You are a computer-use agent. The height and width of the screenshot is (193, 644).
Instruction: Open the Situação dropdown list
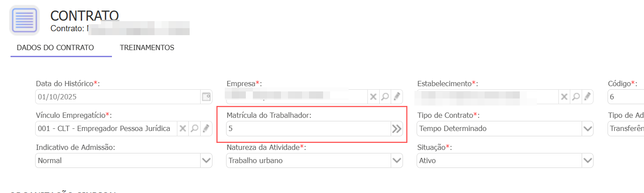click(587, 160)
